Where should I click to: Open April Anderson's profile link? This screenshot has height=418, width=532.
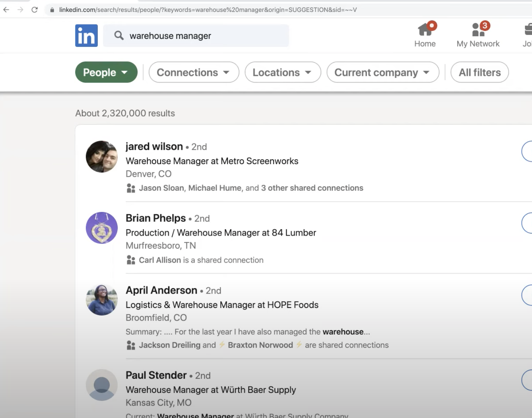pos(161,290)
